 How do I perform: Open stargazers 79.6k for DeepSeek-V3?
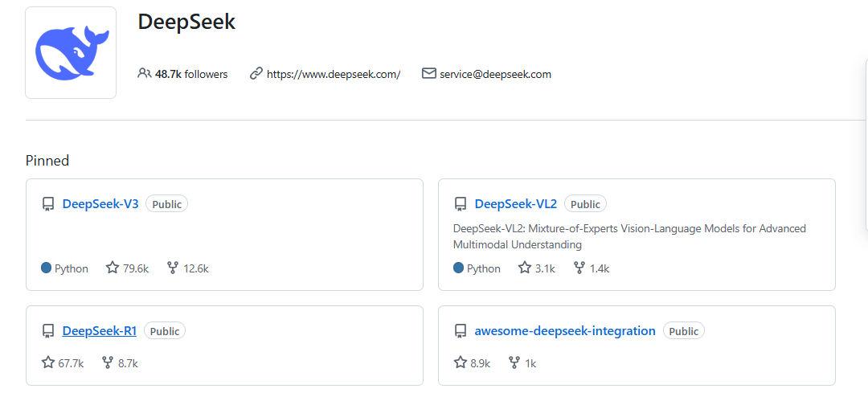pos(127,268)
